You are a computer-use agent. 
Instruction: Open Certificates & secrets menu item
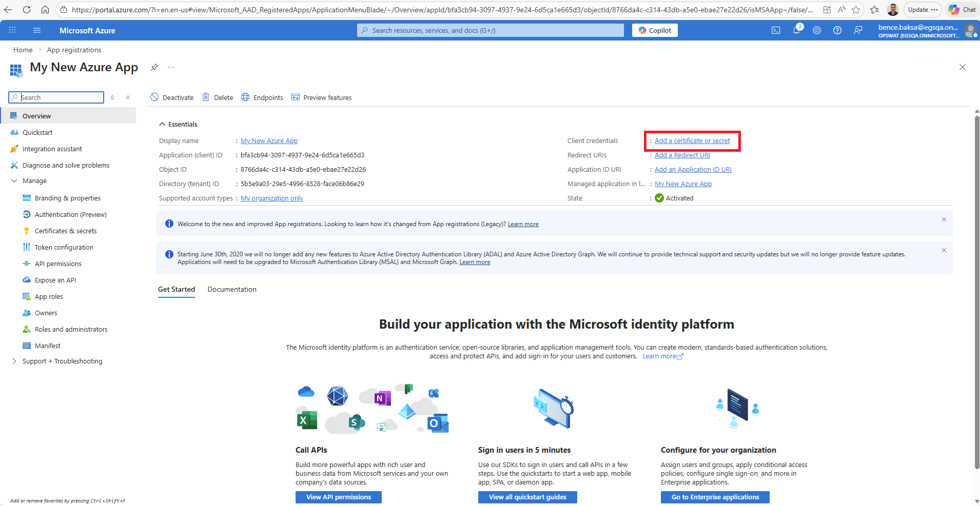point(66,231)
